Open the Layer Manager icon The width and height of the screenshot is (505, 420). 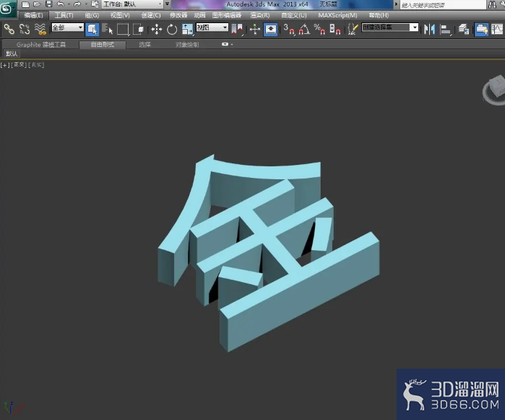click(x=463, y=30)
